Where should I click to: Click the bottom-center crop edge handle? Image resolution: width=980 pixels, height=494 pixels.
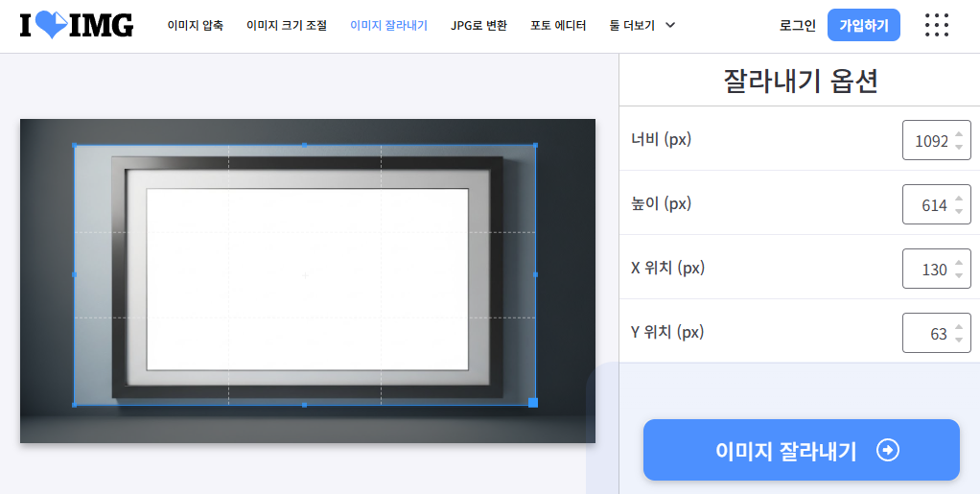(x=304, y=405)
